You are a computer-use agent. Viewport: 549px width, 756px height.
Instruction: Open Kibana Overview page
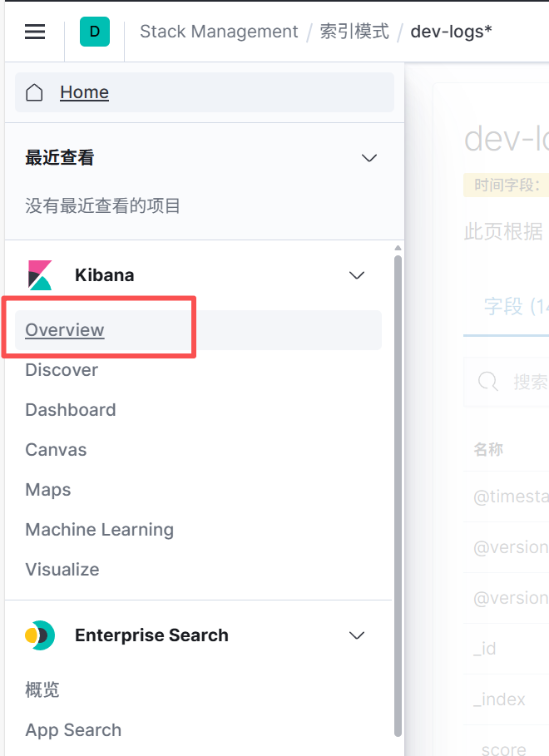coord(65,330)
